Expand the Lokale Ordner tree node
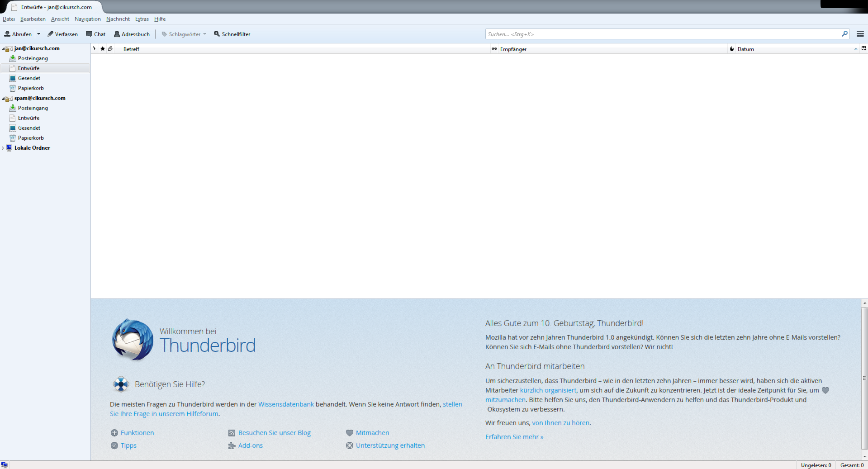 (3, 148)
